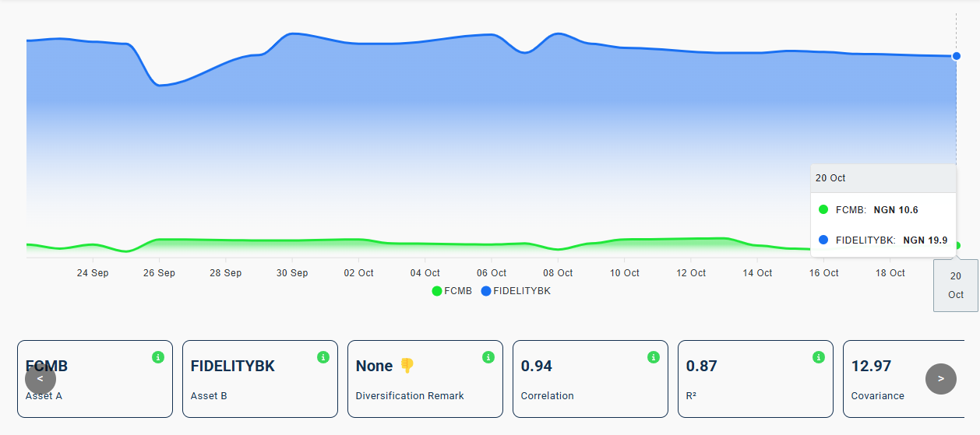Image resolution: width=980 pixels, height=435 pixels.
Task: Click the 26 Sep date on x-axis
Action: pos(159,273)
